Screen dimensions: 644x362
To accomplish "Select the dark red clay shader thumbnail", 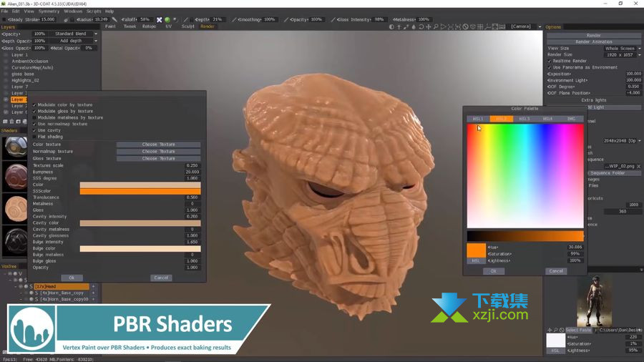I will 16,177.
